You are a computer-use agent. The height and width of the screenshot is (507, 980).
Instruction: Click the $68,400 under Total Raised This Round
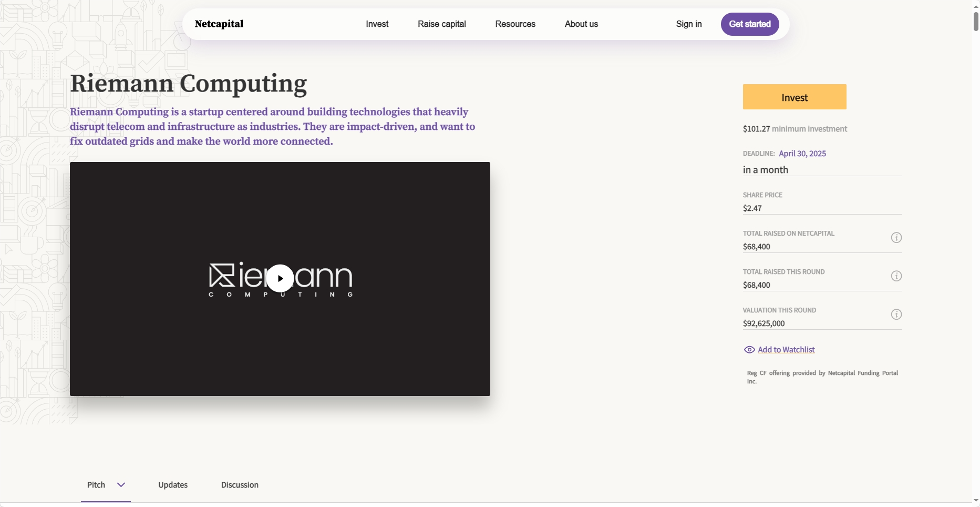(x=757, y=285)
